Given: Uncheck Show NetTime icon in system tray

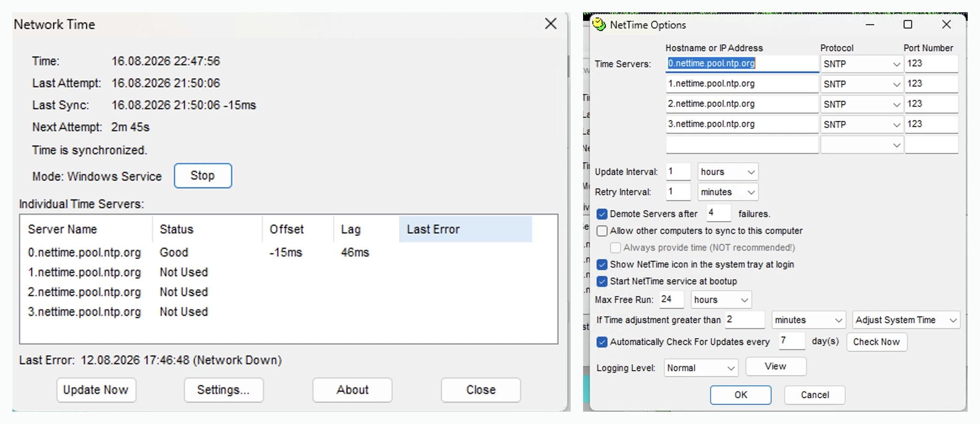Looking at the screenshot, I should click(602, 265).
